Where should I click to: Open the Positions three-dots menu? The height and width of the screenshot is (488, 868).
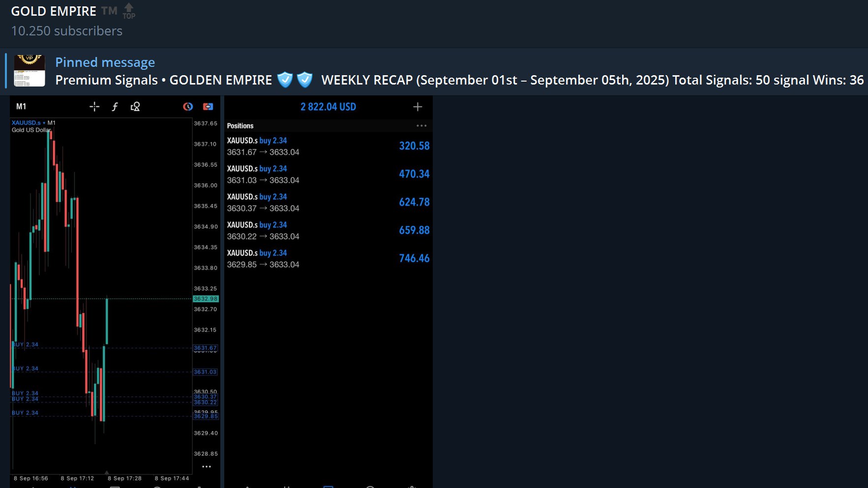click(x=421, y=126)
